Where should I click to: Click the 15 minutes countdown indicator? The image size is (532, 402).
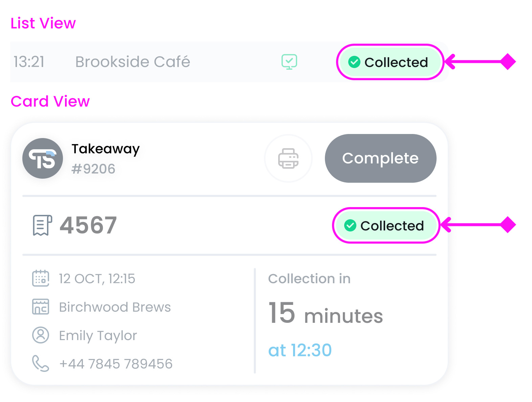tap(326, 315)
